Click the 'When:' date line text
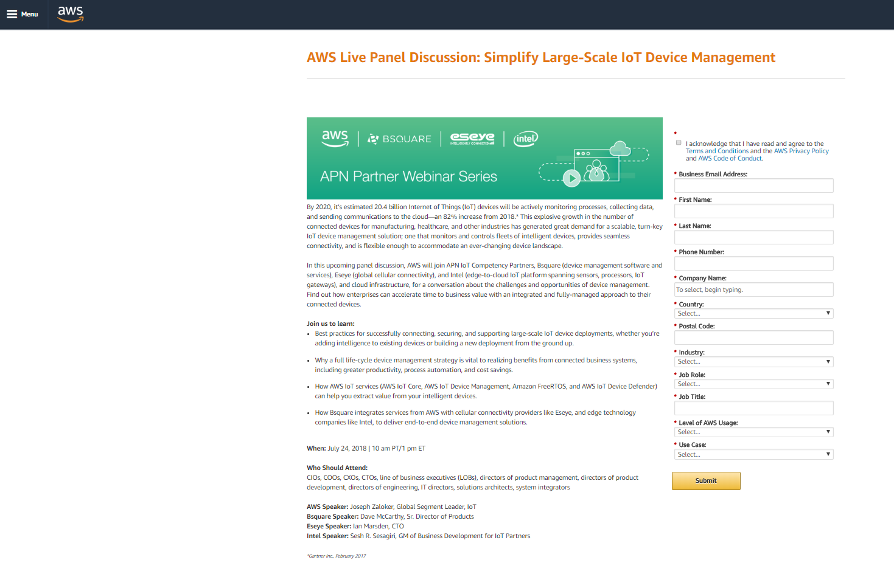 coord(366,449)
